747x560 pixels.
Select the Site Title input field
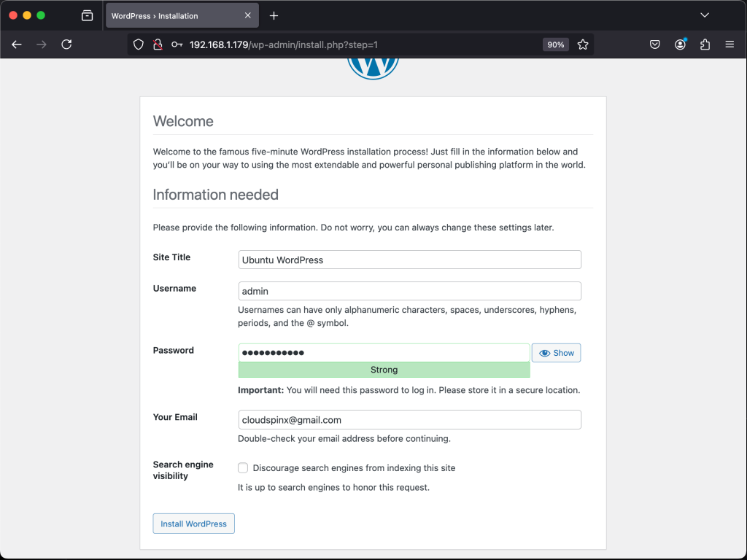(409, 260)
